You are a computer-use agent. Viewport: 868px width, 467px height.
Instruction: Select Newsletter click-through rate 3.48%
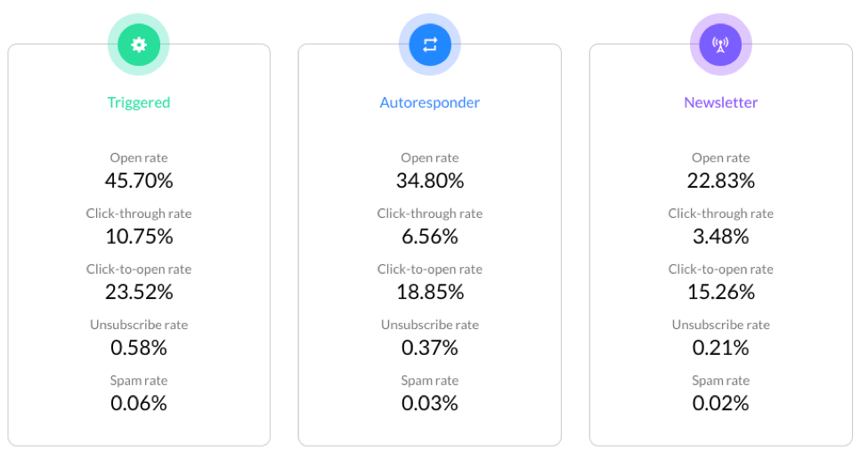720,237
